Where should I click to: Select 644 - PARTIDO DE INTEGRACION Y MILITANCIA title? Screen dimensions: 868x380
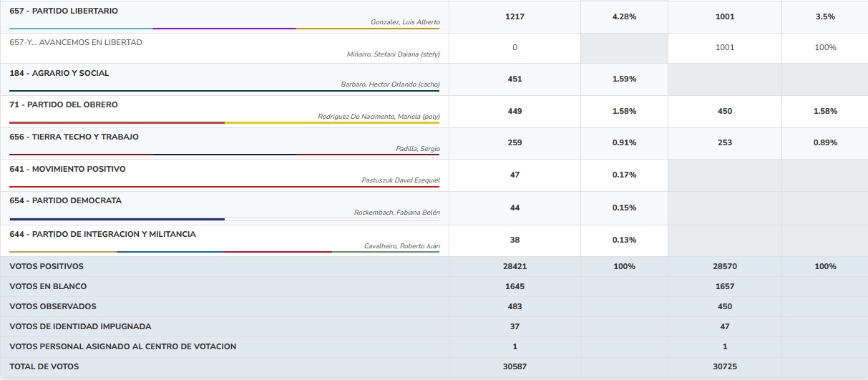pos(102,234)
